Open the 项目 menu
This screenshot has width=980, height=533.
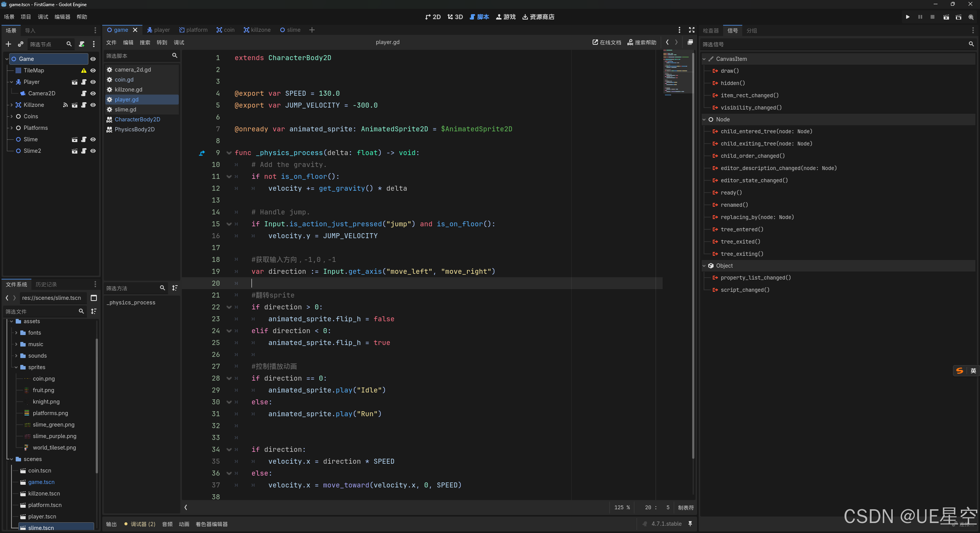pos(26,17)
